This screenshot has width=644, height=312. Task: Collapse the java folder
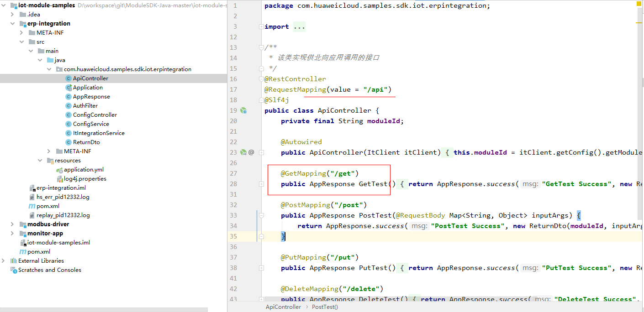coord(40,60)
